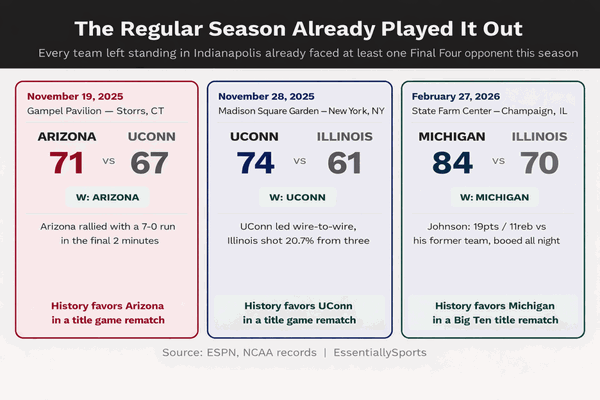Image resolution: width=600 pixels, height=400 pixels.
Task: Click the "History favors Michigan" footer box
Action: coord(494,312)
